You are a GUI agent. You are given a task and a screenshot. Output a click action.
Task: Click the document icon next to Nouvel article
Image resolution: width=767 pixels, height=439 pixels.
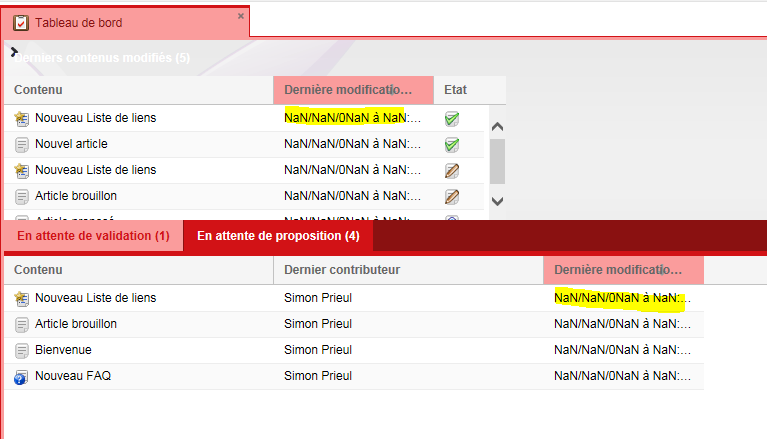[22, 144]
